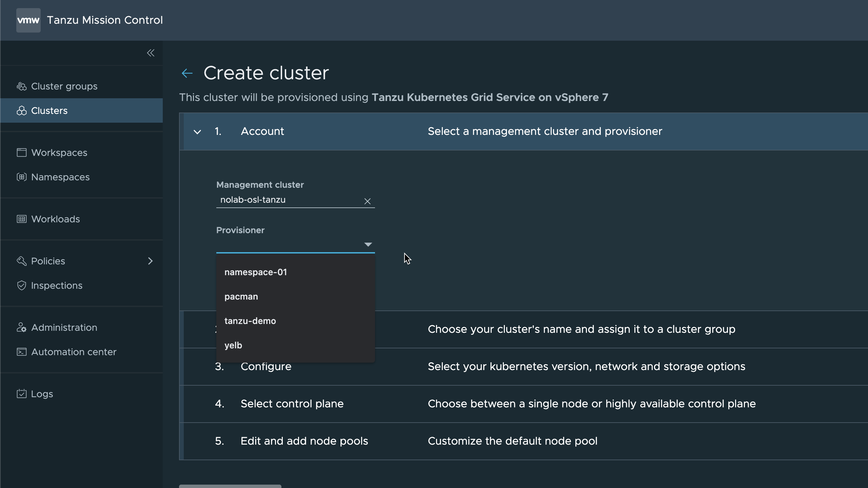The image size is (868, 488).
Task: Click the Workspaces icon
Action: coord(22,152)
